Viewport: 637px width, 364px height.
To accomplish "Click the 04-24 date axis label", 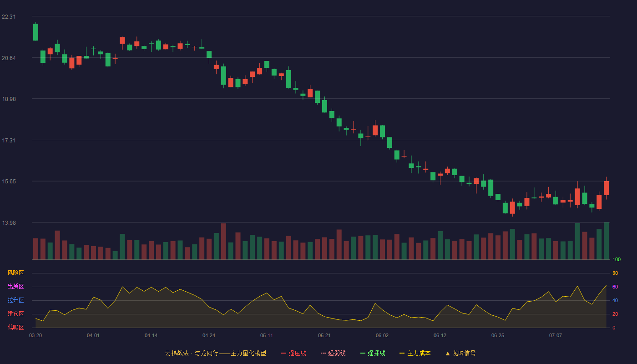I will click(x=209, y=335).
